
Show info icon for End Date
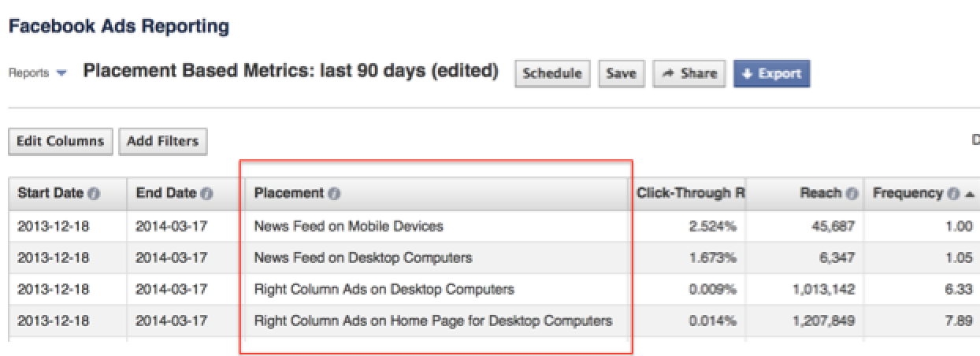click(206, 194)
